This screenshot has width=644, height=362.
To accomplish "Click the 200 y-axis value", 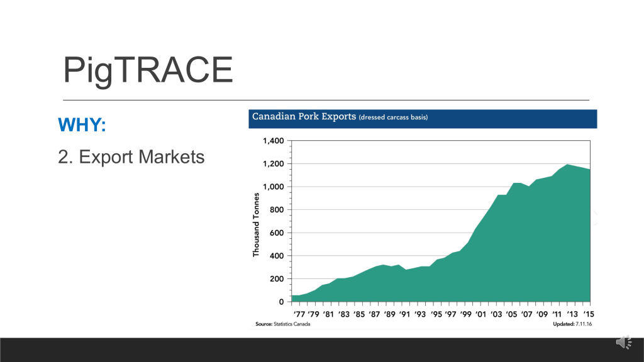I will (x=275, y=279).
